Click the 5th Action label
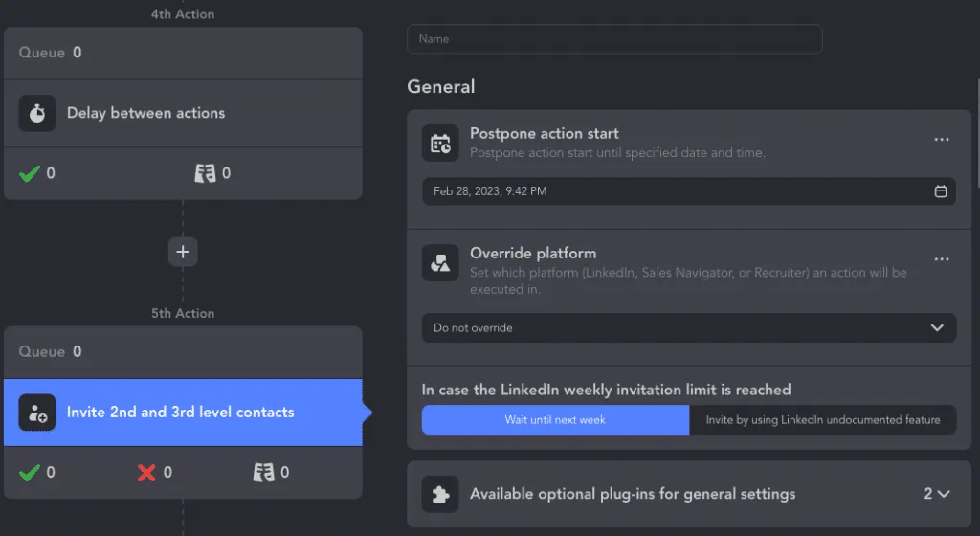This screenshot has width=980, height=536. click(183, 313)
